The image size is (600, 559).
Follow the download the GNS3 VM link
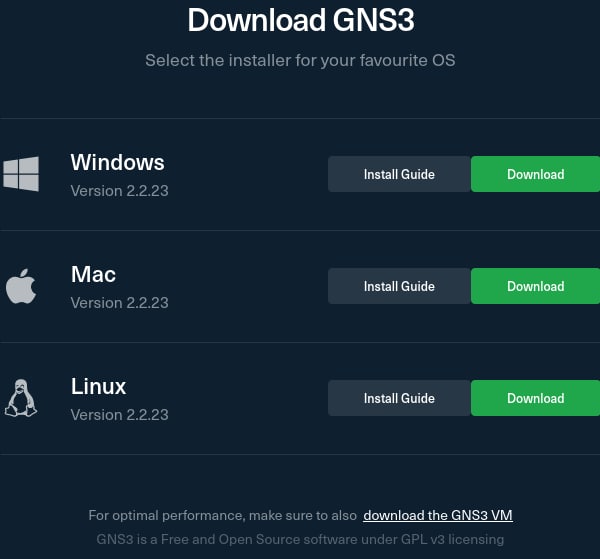tap(438, 515)
